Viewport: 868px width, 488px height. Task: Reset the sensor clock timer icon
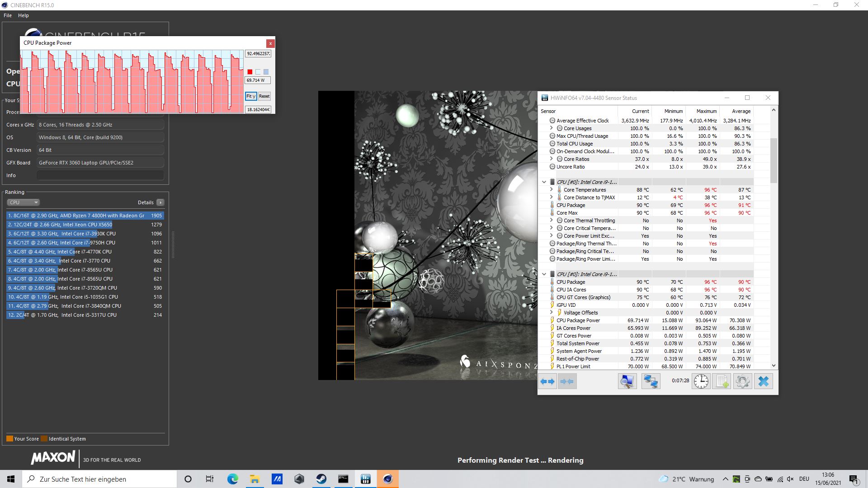pos(701,381)
